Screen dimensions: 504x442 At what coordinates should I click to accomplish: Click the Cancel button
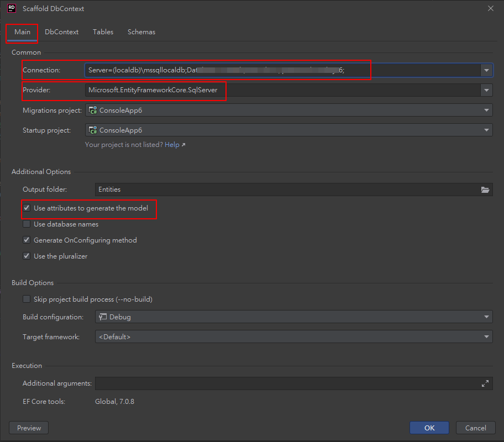click(x=476, y=428)
